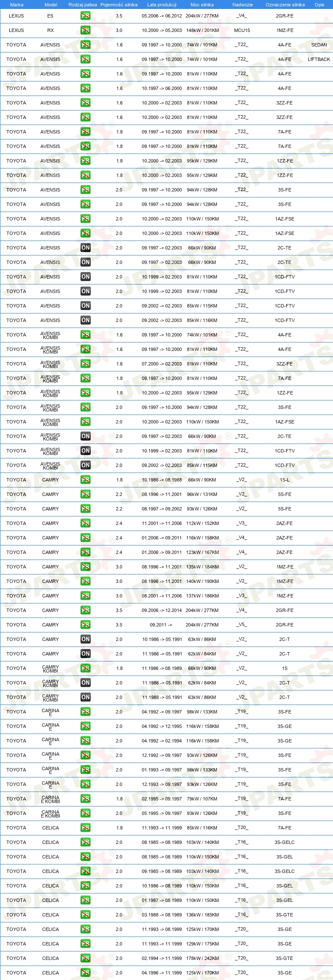Click the diesel ON icon for Camry 10.1986 -> 05.1991
Viewport: 333px width, 980px height.
[86, 639]
